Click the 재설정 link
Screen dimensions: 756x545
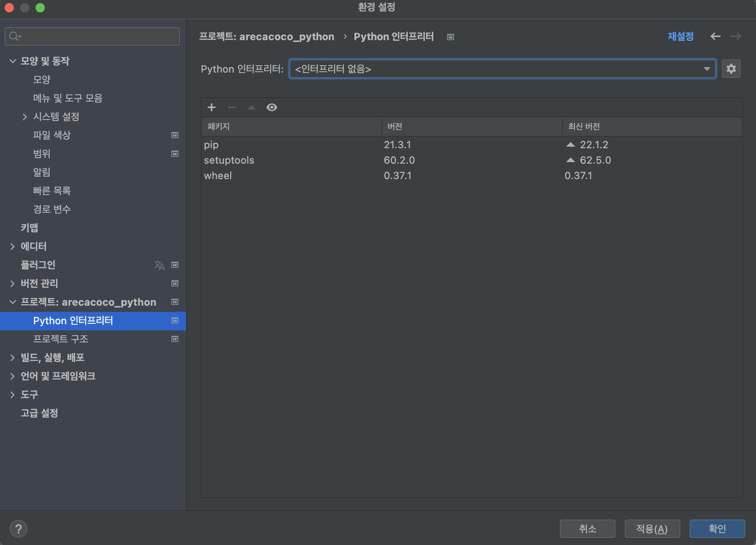point(681,36)
